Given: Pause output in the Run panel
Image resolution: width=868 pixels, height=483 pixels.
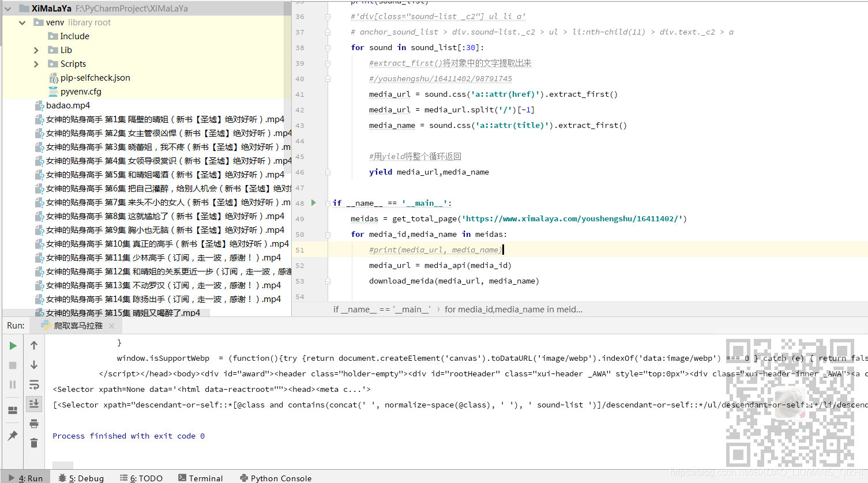Looking at the screenshot, I should tap(13, 384).
